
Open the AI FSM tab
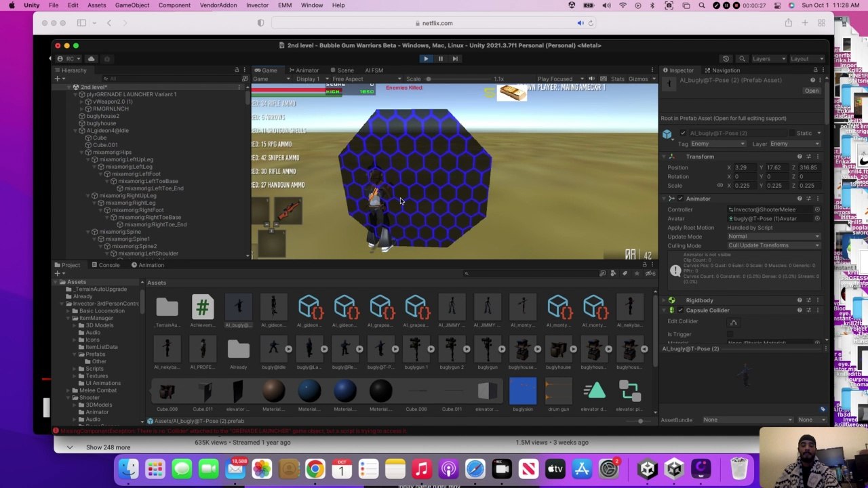click(374, 70)
